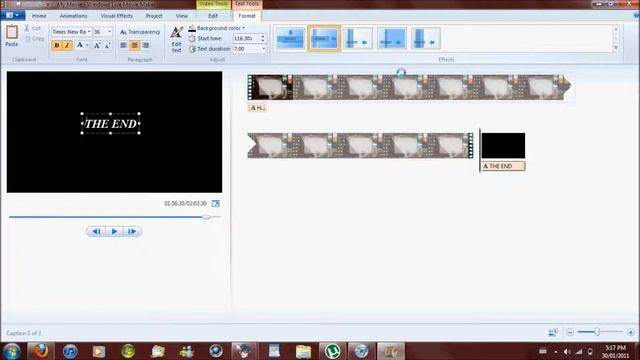
Task: Click the font color letter A icon
Action: tap(80, 45)
